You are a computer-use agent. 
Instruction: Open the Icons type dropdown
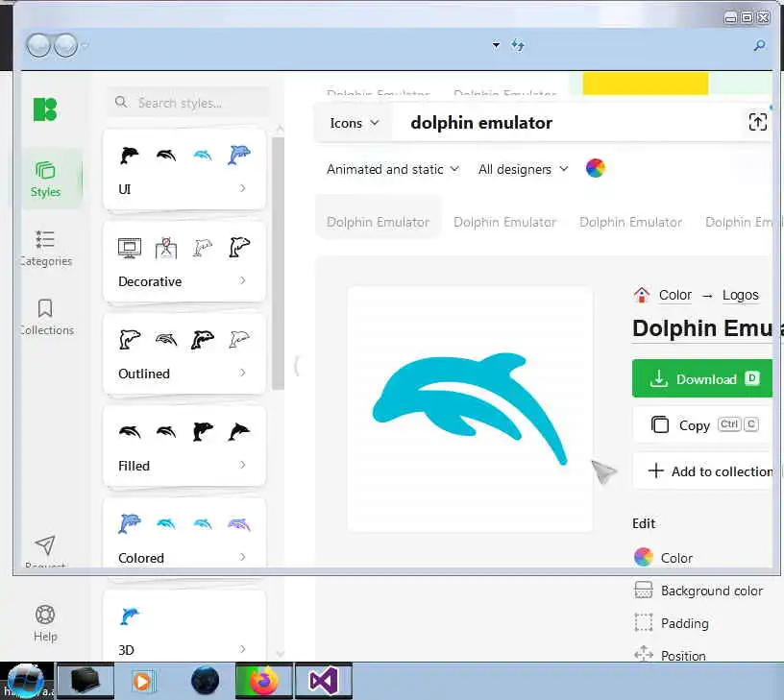(354, 123)
